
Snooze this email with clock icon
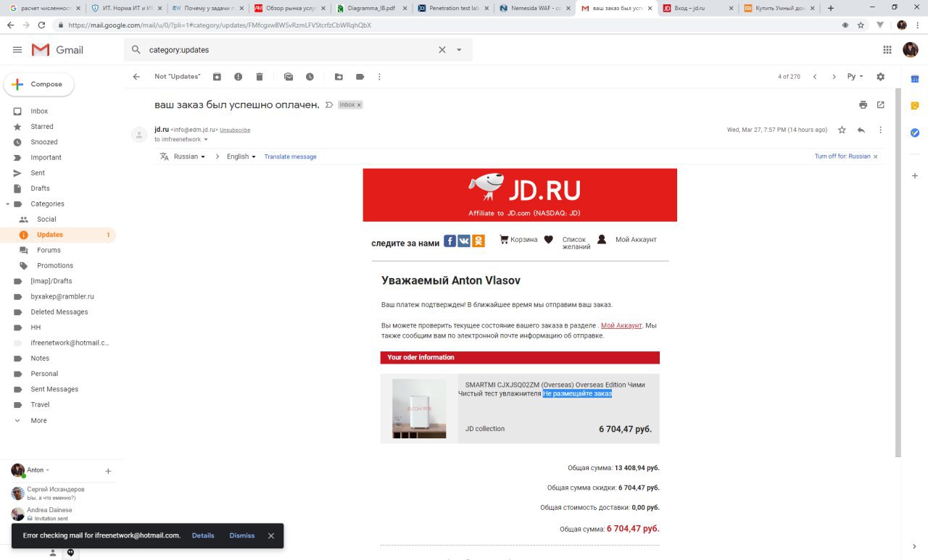pyautogui.click(x=310, y=77)
